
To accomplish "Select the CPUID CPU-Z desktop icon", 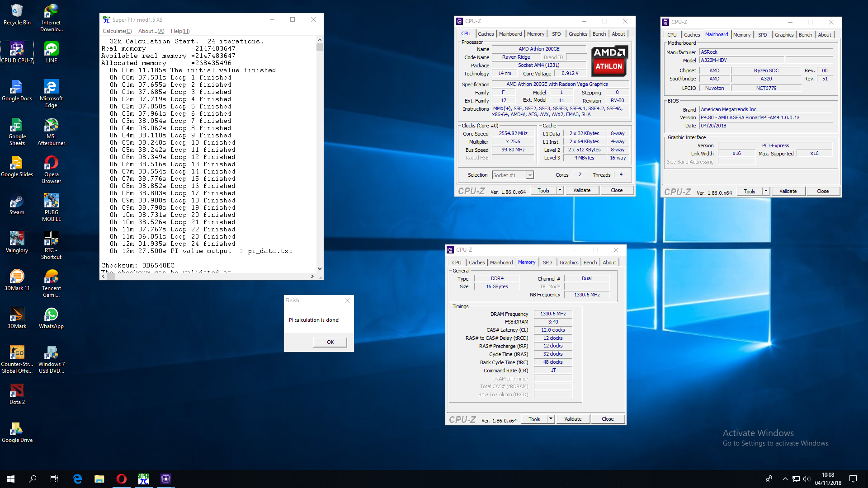I will [x=17, y=52].
